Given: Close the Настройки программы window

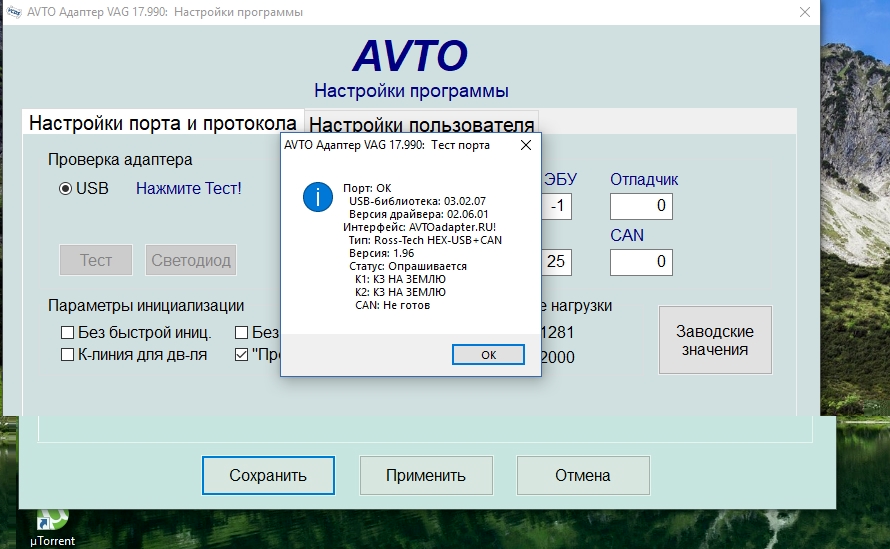Looking at the screenshot, I should tap(805, 12).
